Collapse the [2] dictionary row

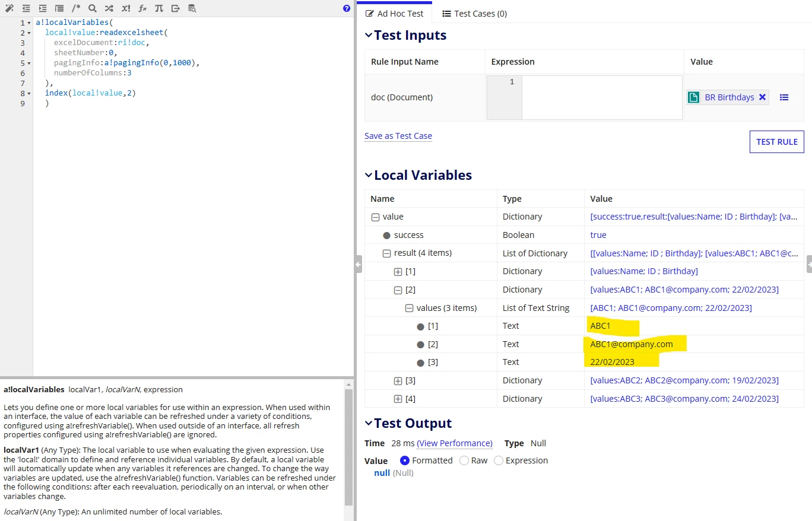tap(398, 290)
